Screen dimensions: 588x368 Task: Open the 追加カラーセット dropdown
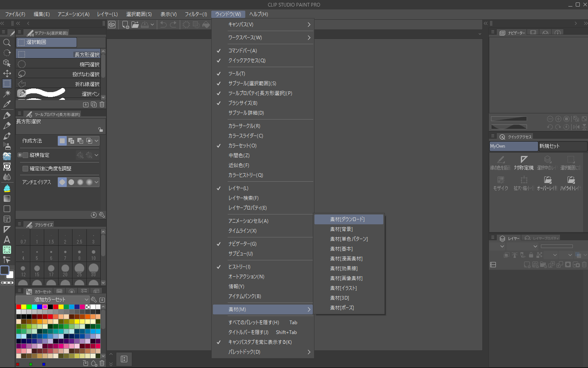click(x=52, y=300)
